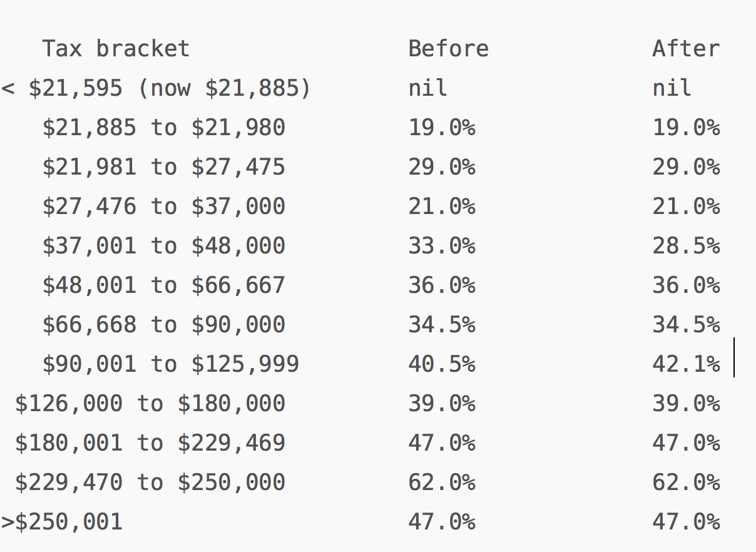The width and height of the screenshot is (756, 552).
Task: Click the "After" column header text
Action: tap(686, 49)
